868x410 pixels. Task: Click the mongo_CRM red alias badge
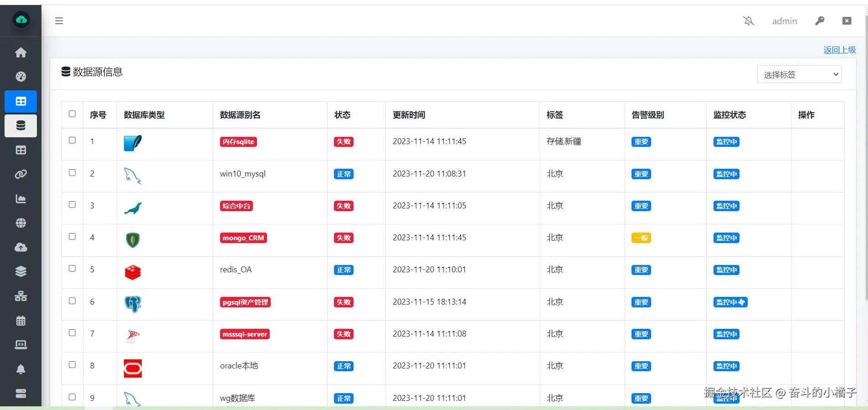point(243,238)
